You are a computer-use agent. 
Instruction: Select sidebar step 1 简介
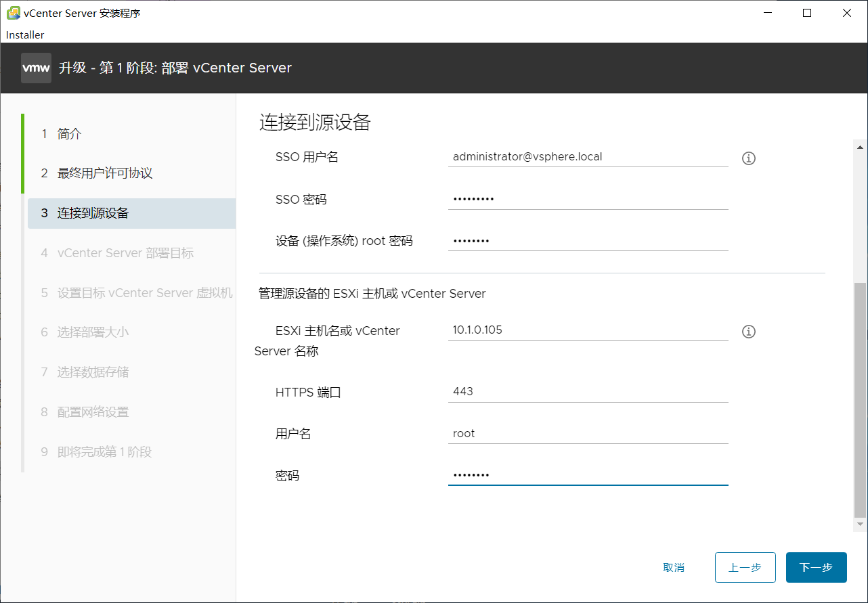(60, 133)
